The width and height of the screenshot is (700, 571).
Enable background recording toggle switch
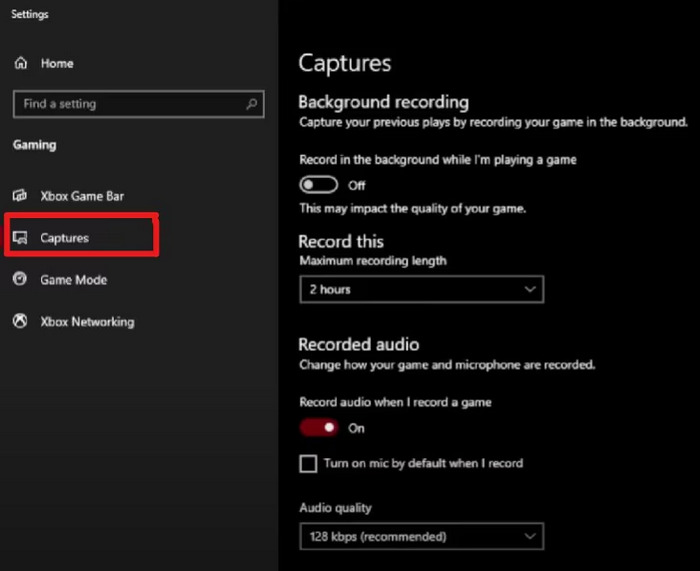pyautogui.click(x=319, y=185)
